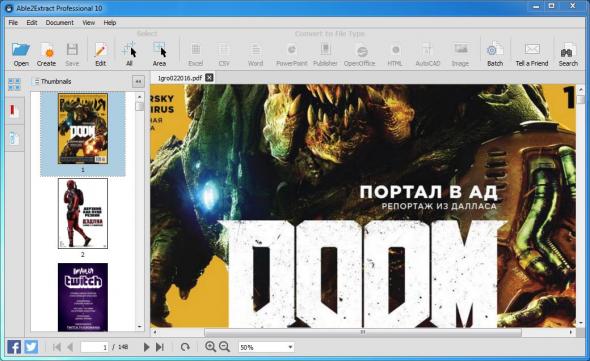Click the document view vertical scrollbar thumb
The width and height of the screenshot is (590, 361).
581,100
